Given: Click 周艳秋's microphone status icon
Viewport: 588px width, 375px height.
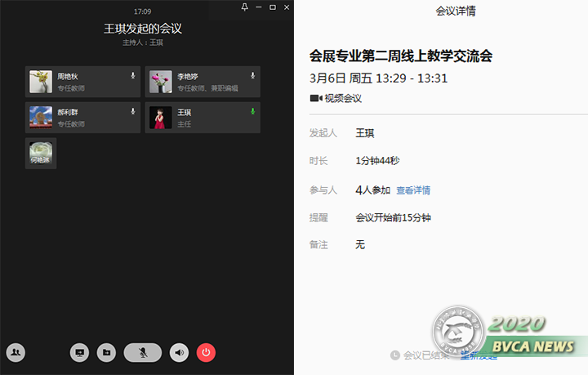Looking at the screenshot, I should pos(132,75).
